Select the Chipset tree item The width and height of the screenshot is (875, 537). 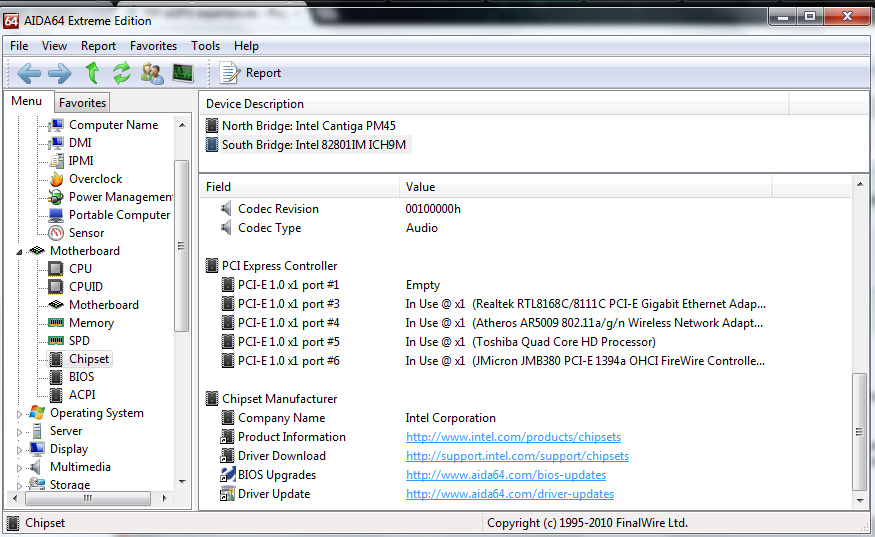pyautogui.click(x=89, y=359)
